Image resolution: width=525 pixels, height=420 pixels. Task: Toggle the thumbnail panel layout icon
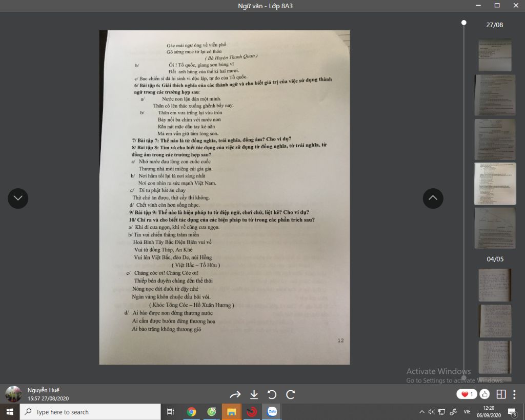click(501, 394)
